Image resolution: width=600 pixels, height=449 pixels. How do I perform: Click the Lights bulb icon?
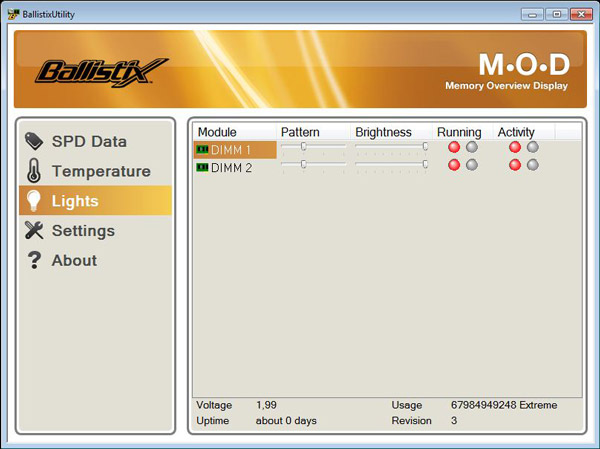click(34, 201)
